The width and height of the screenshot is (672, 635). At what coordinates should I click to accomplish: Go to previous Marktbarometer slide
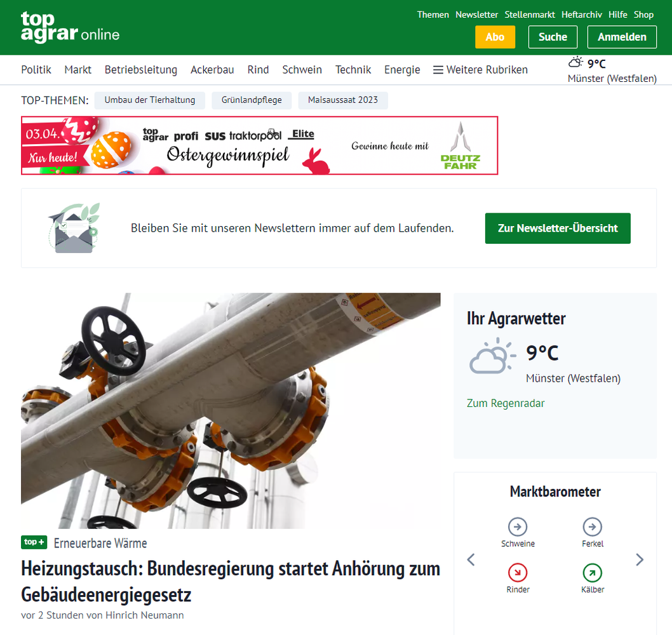point(471,559)
